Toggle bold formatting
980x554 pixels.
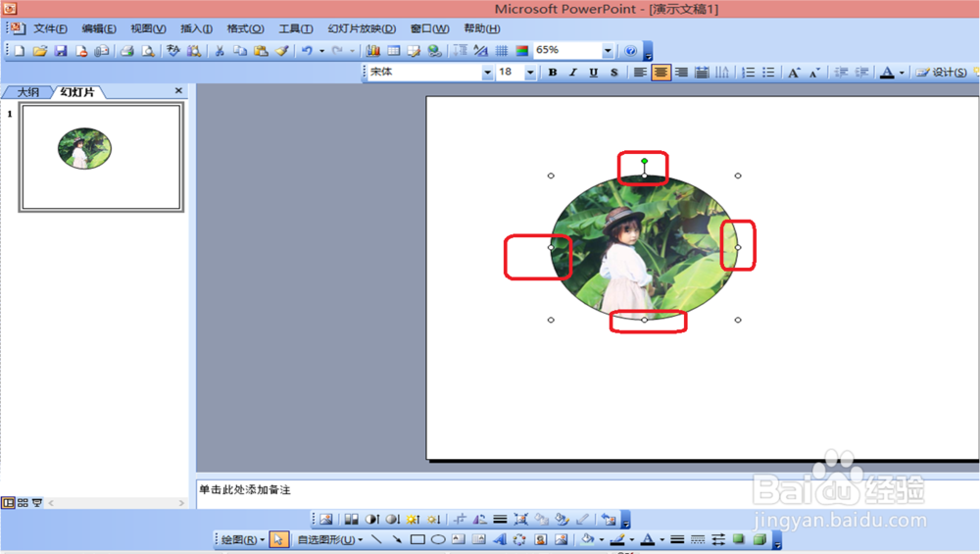[553, 73]
